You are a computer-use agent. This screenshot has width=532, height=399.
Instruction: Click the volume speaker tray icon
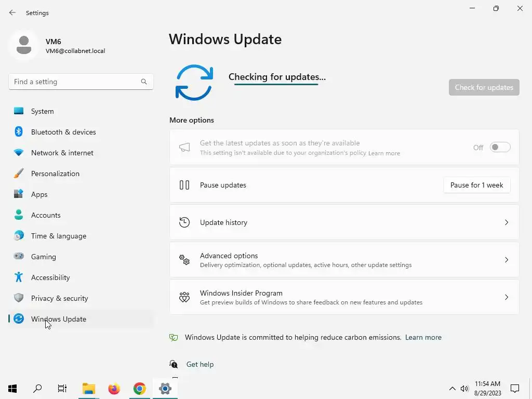tap(464, 389)
